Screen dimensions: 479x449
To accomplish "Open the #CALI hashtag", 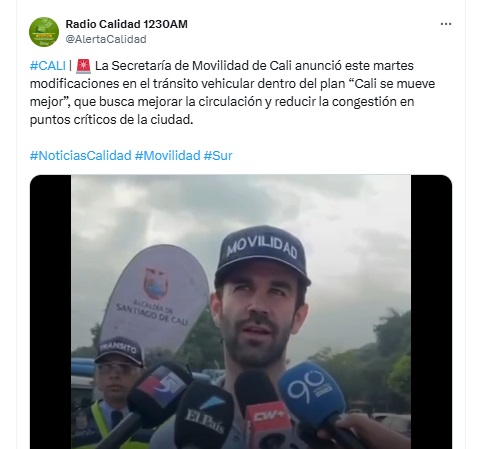I will 47,66.
